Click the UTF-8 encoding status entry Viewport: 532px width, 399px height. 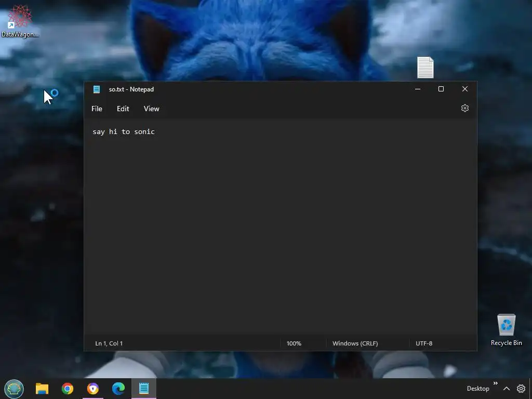pyautogui.click(x=424, y=343)
